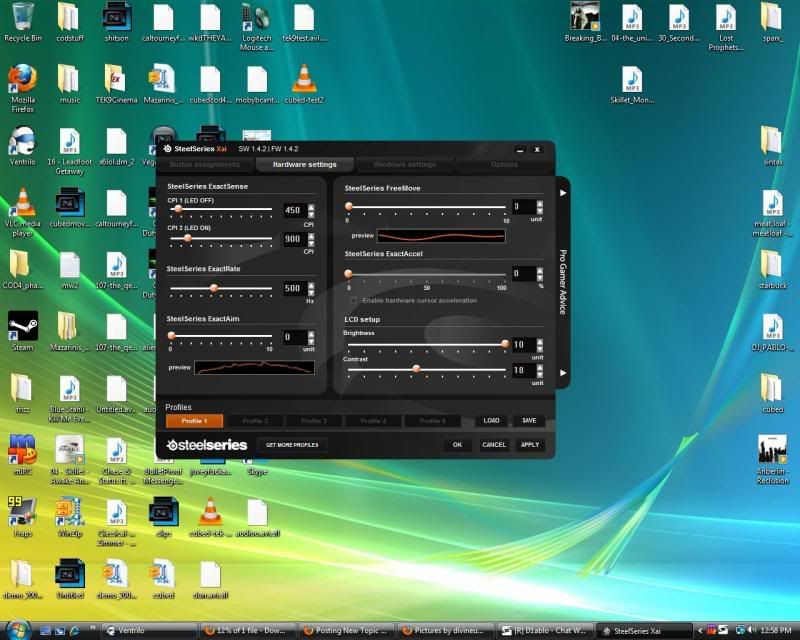The height and width of the screenshot is (640, 800).
Task: Apply changes with the APPLY button
Action: (x=530, y=445)
